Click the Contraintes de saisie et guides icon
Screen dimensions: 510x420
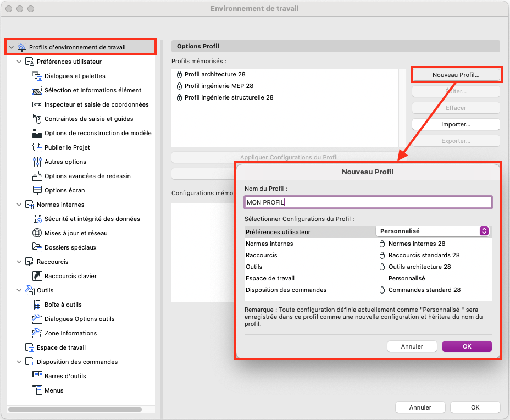click(37, 119)
